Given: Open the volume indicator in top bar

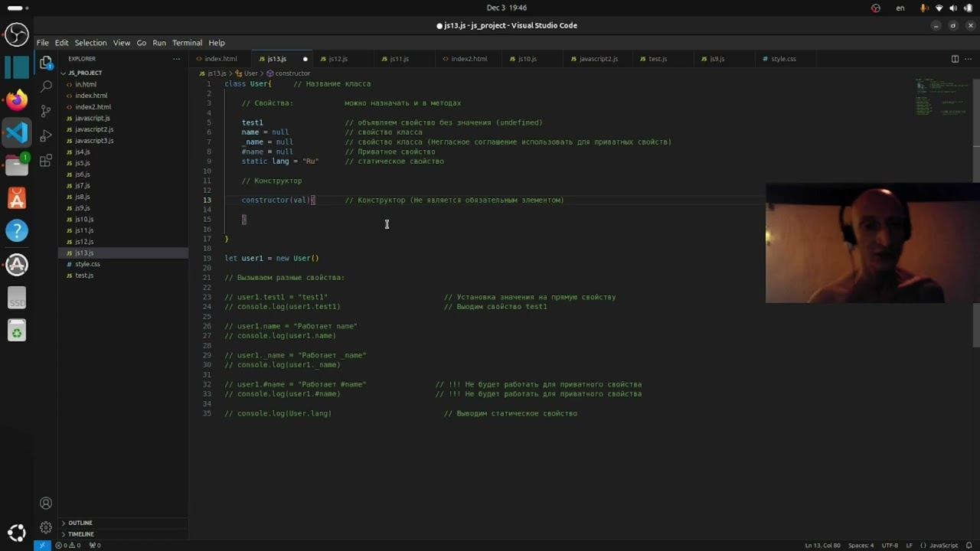Looking at the screenshot, I should [x=953, y=8].
